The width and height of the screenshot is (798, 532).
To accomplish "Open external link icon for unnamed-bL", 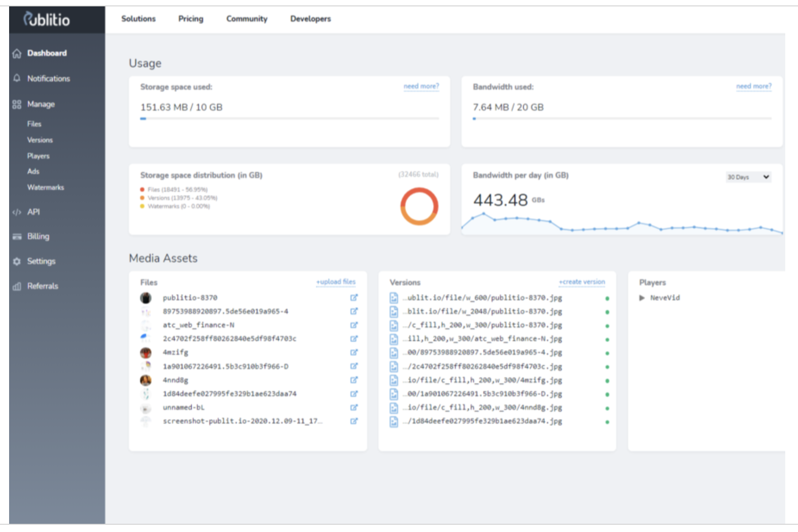I will 354,407.
